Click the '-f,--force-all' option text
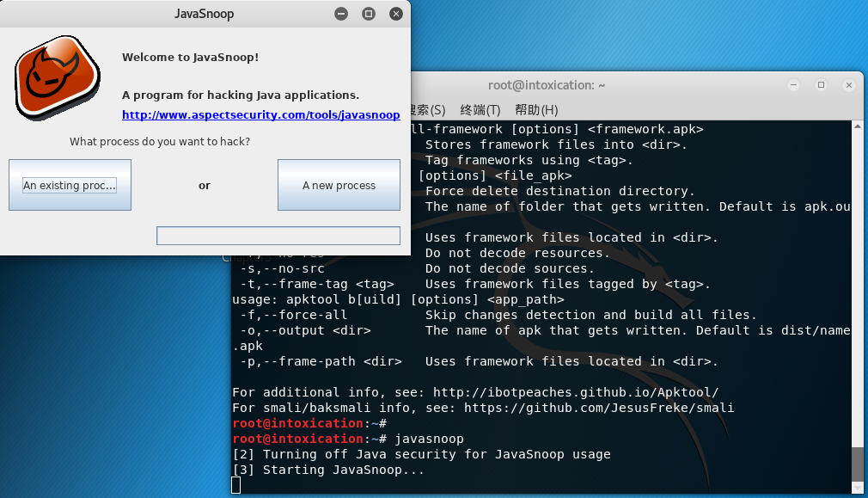 [294, 315]
